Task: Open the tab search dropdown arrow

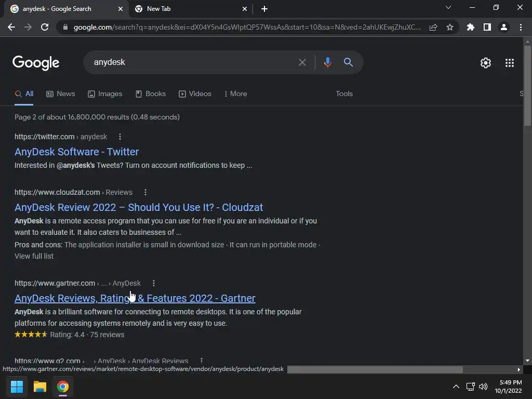Action: click(448, 7)
